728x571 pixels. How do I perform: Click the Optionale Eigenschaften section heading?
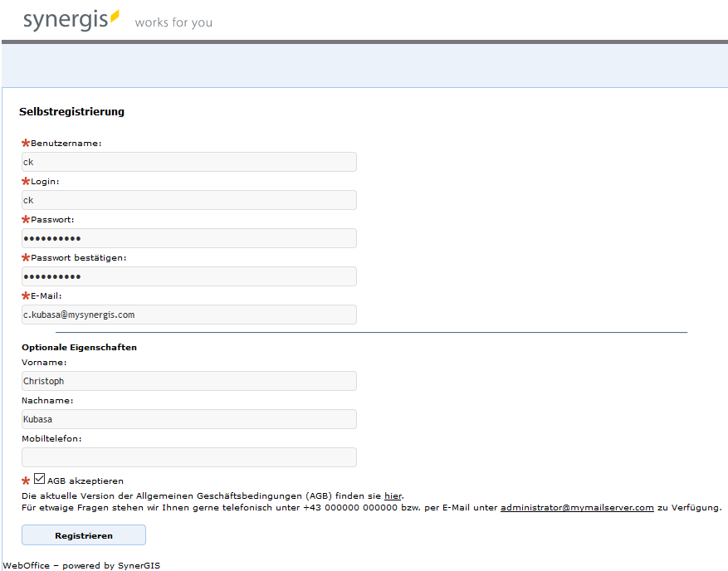(79, 347)
